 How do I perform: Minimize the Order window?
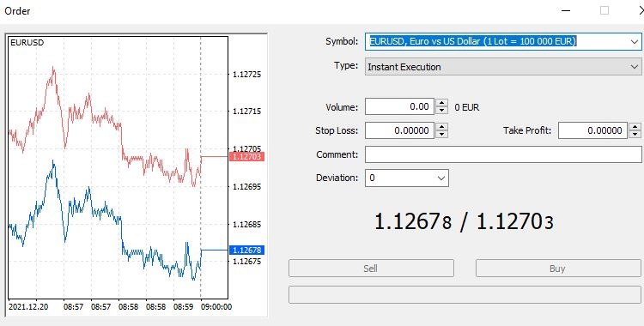click(x=566, y=10)
